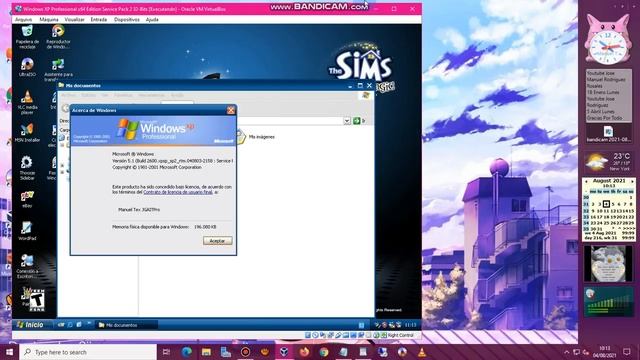
Task: Show hidden system tray icons
Action: [567, 352]
